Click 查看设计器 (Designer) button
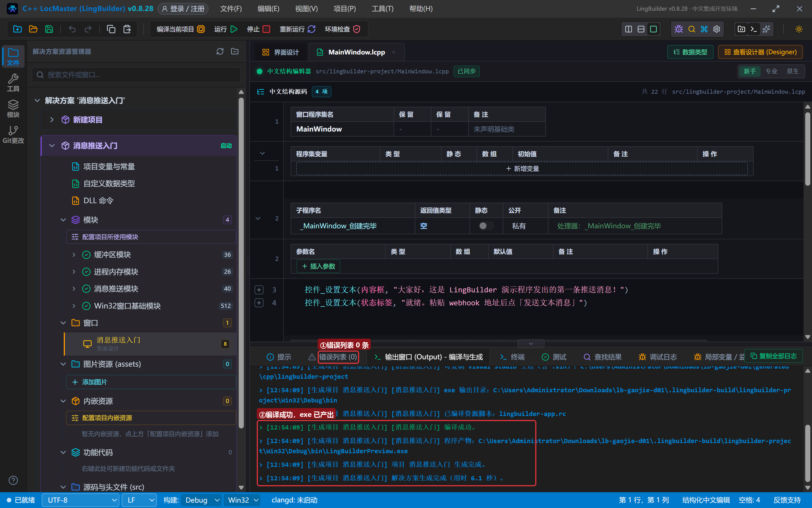 (x=760, y=52)
